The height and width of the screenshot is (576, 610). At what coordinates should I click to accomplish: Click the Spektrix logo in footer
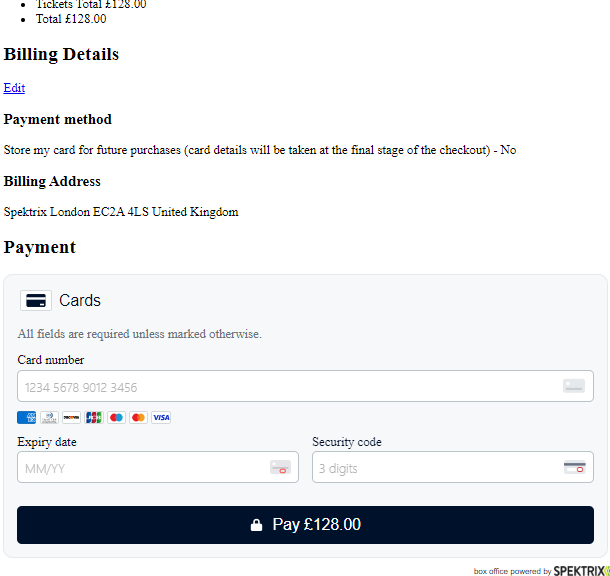[x=582, y=571]
